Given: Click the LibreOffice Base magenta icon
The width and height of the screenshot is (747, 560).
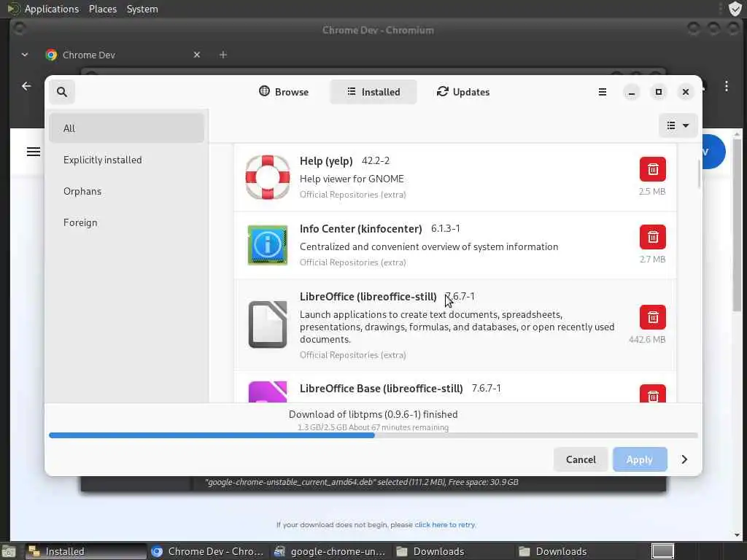Looking at the screenshot, I should pos(267,392).
